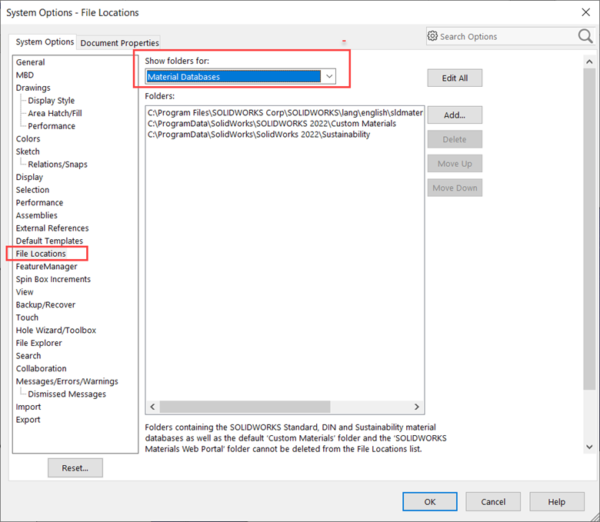The image size is (600, 522).
Task: Select Sketch in options tree
Action: click(28, 152)
